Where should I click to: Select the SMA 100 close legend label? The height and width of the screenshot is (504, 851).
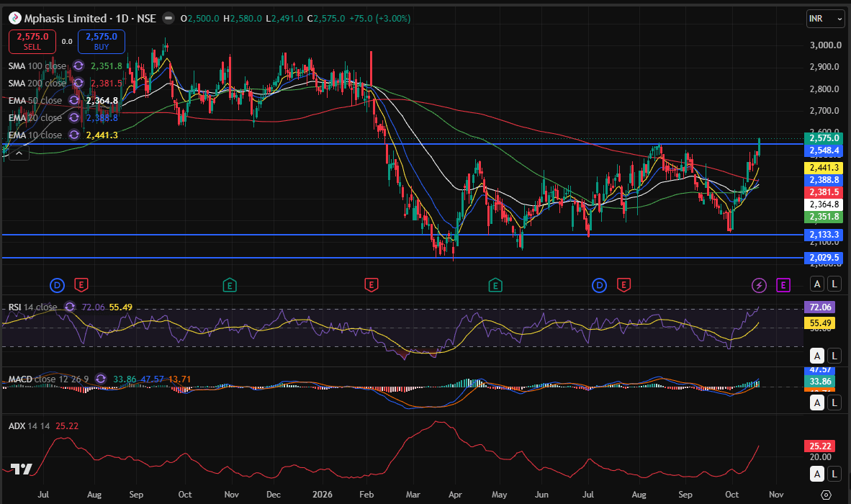pos(37,66)
